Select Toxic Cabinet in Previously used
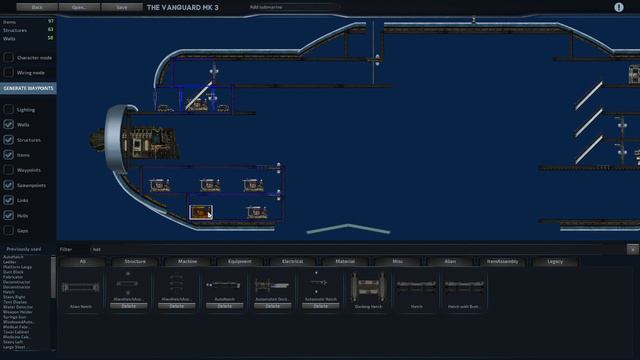Viewport: 640px width, 360px height. tap(16, 332)
